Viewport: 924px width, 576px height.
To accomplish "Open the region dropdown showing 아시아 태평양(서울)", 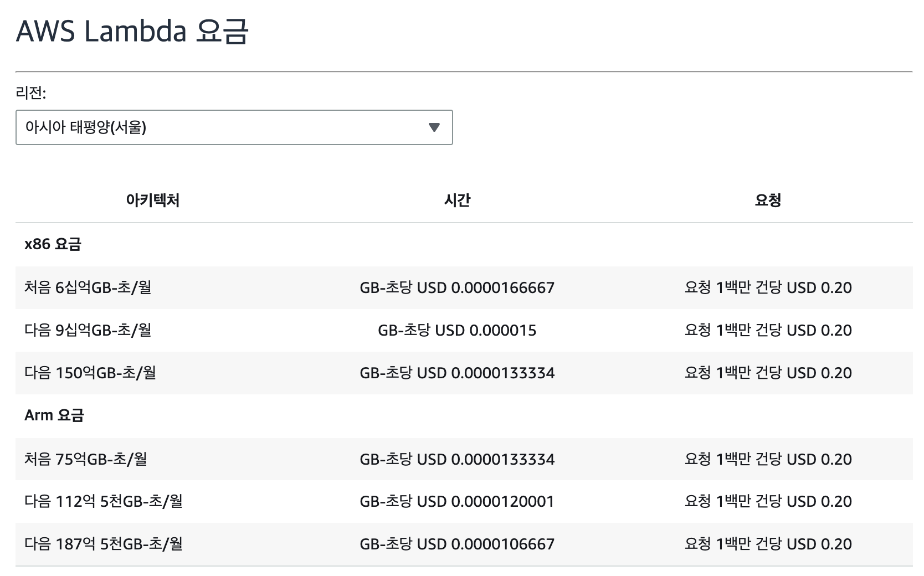I will [234, 127].
